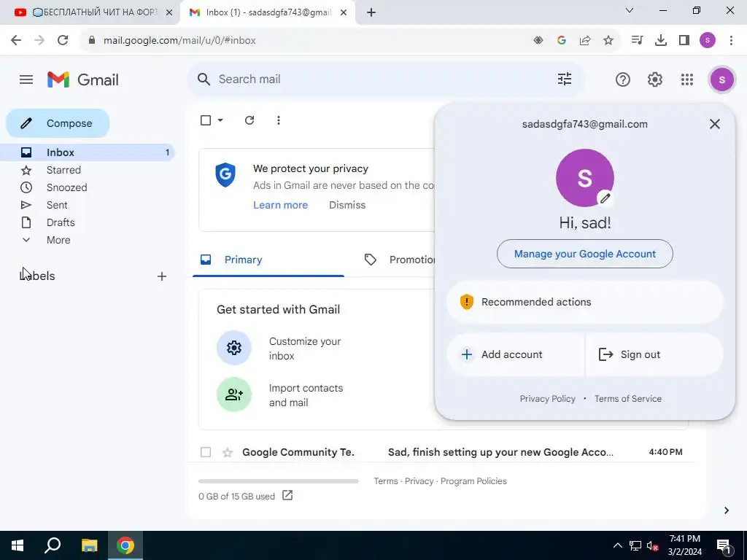Select the Google Community Team email checkbox

[205, 452]
